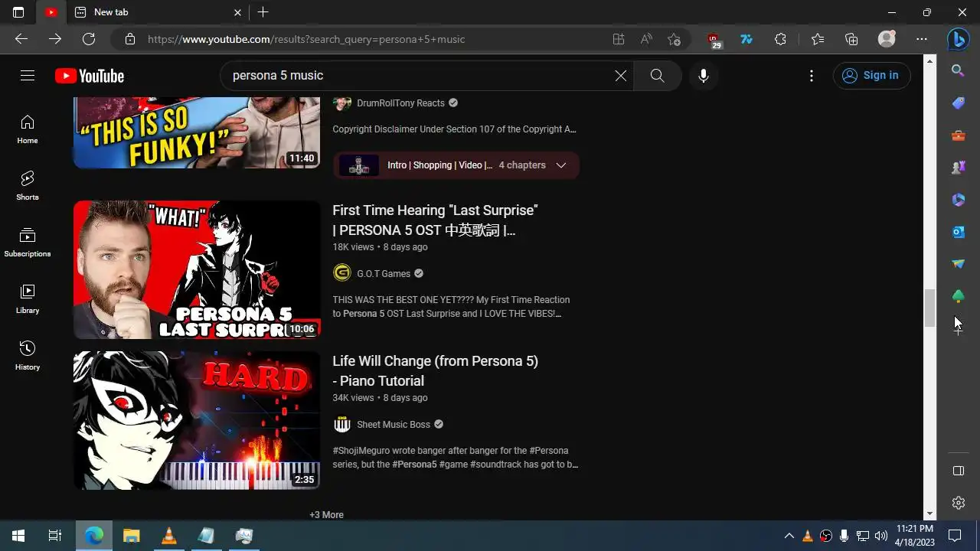Open Subscriptions in the sidebar

click(28, 243)
